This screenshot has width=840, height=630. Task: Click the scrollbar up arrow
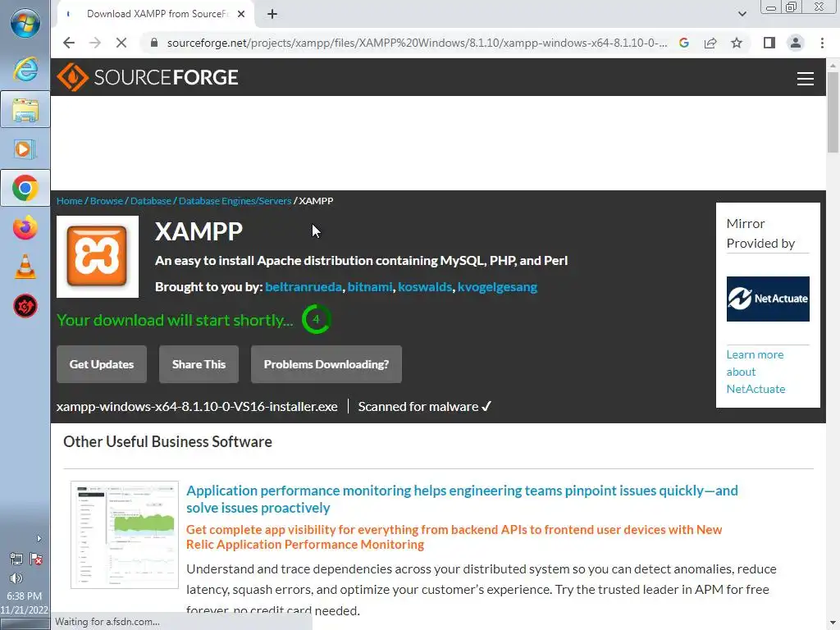833,65
